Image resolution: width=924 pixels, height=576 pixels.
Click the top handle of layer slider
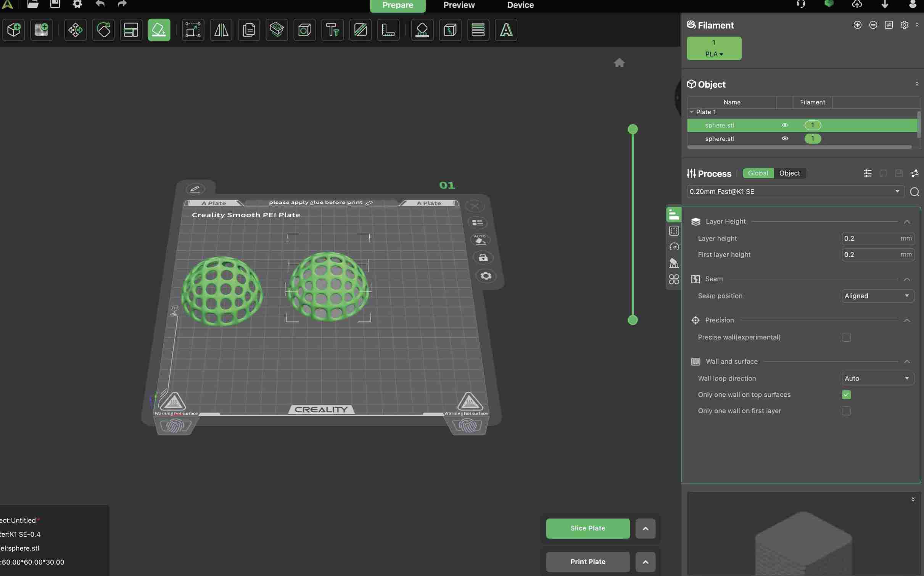coord(633,129)
